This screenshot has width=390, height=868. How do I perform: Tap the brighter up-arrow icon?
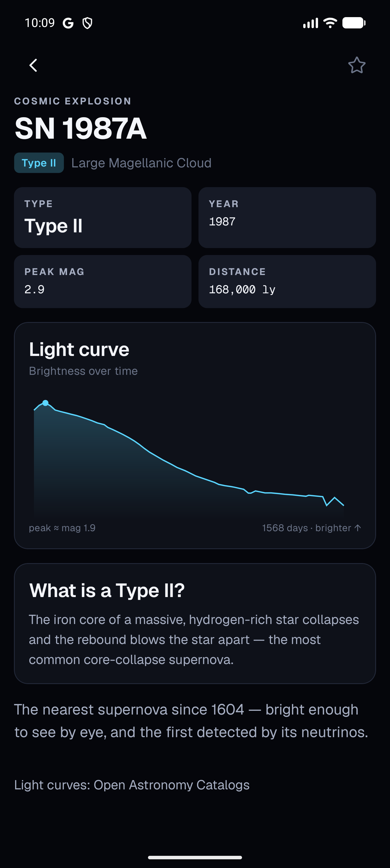coord(358,528)
